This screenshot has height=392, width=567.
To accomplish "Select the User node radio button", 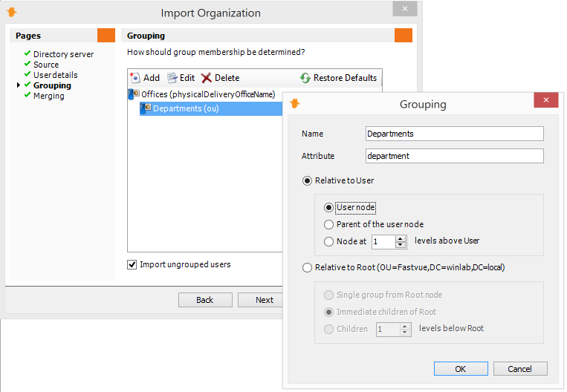I will [328, 207].
